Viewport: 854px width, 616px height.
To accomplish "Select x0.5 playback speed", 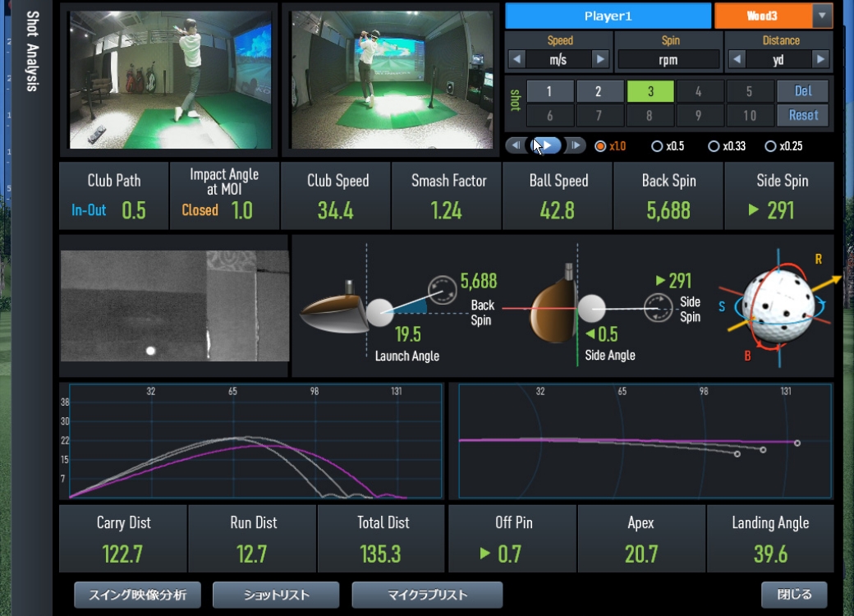I will click(657, 146).
